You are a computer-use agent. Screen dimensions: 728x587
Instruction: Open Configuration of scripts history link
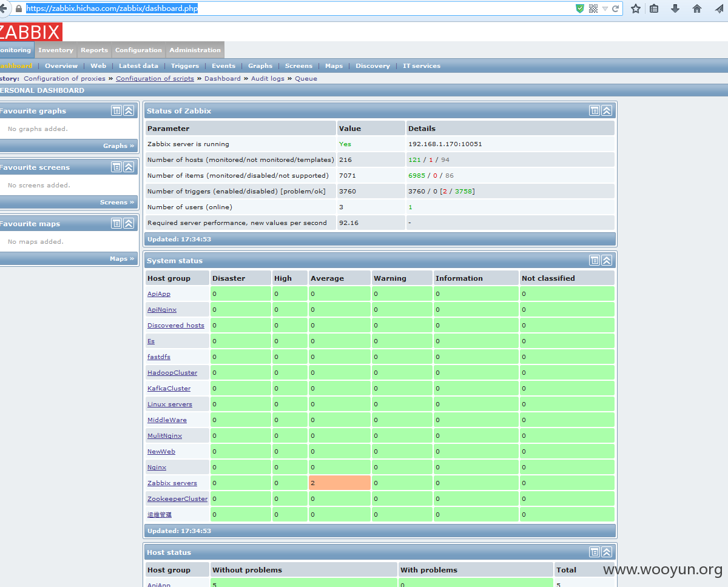155,78
